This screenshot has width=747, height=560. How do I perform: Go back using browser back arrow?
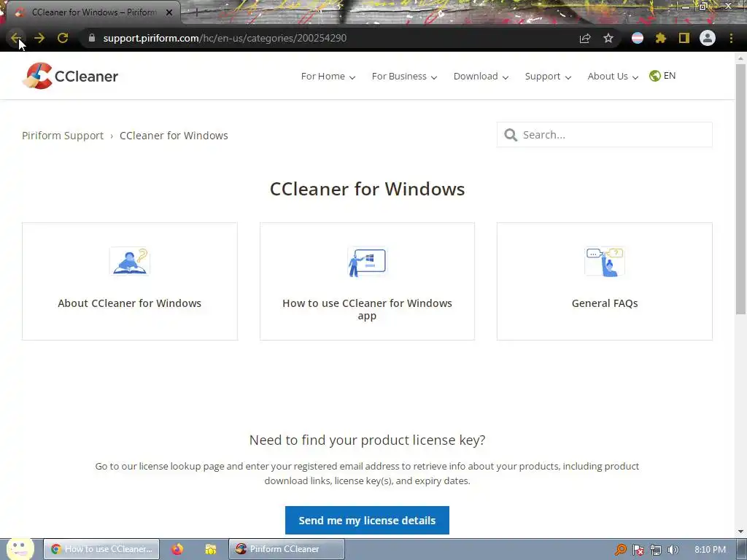(x=15, y=38)
